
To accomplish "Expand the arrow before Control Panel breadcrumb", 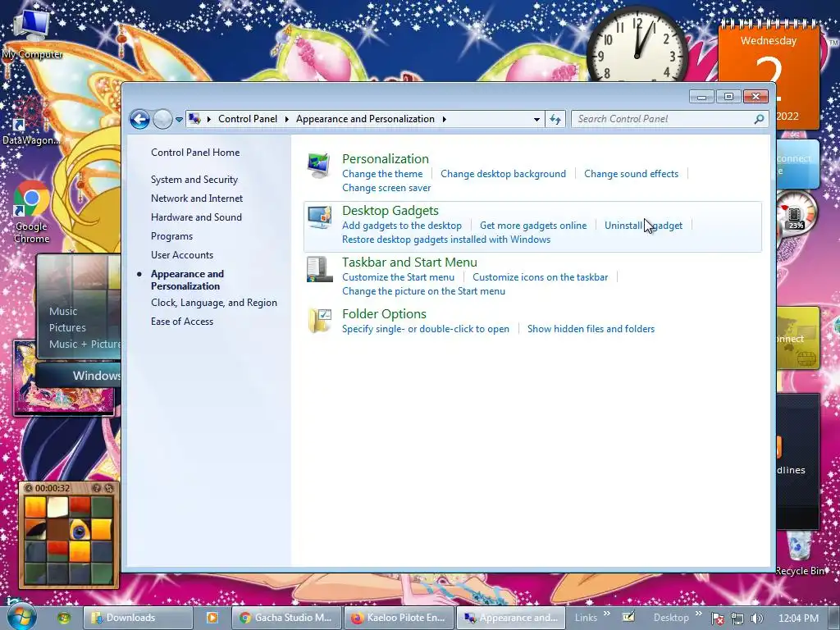I will tap(209, 119).
